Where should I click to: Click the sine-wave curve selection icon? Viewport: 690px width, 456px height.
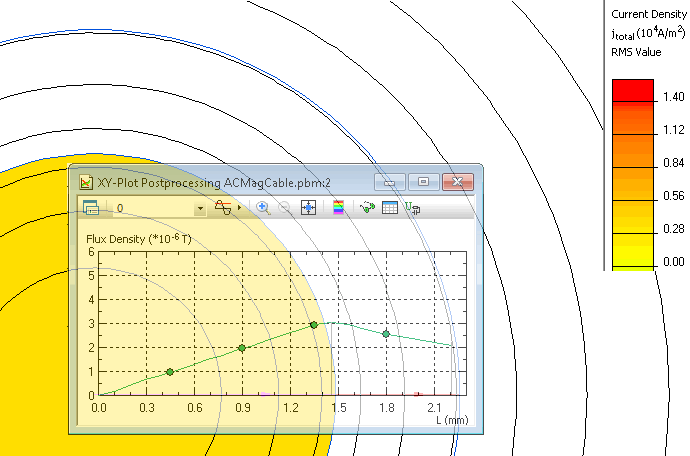click(223, 207)
